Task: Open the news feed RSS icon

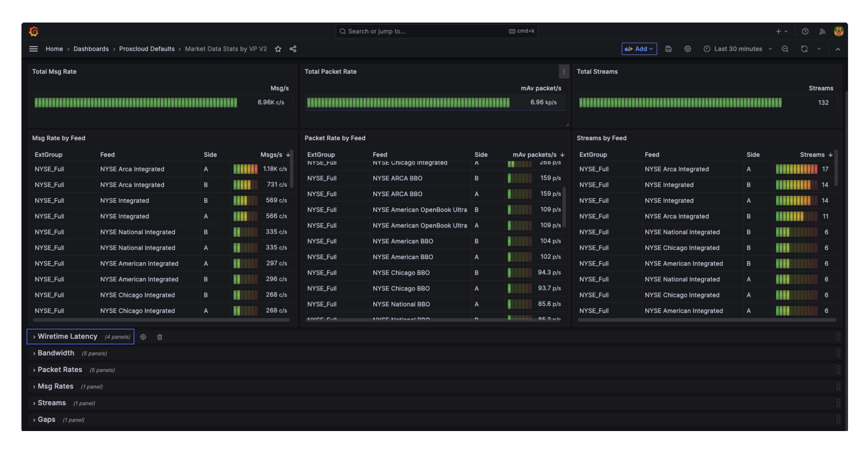Action: click(x=822, y=31)
